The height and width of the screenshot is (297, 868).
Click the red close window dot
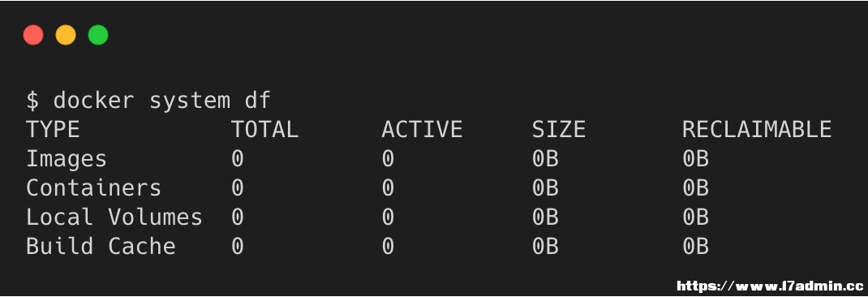pos(33,35)
